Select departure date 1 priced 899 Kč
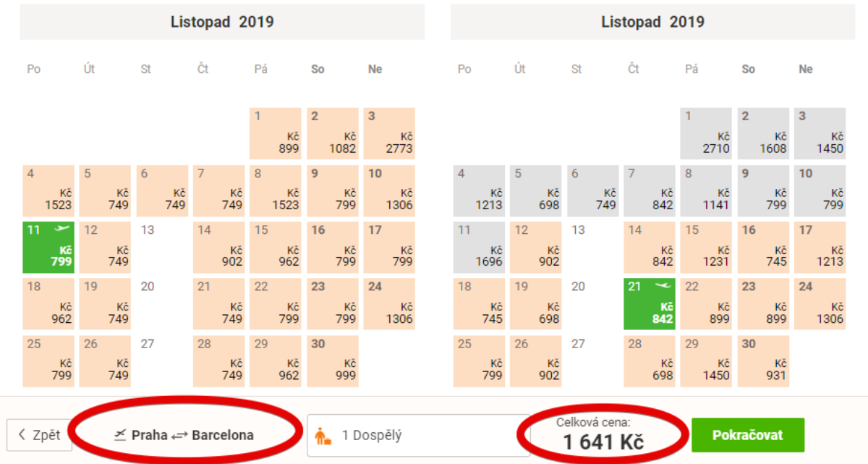Screen dimensions: 868x464 [276, 134]
